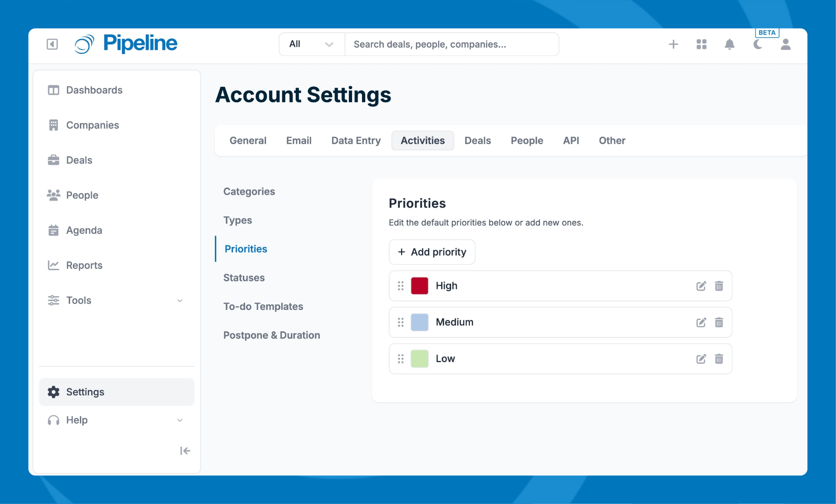Image resolution: width=836 pixels, height=504 pixels.
Task: Collapse the sidebar with bottom arrow icon
Action: pos(185,451)
